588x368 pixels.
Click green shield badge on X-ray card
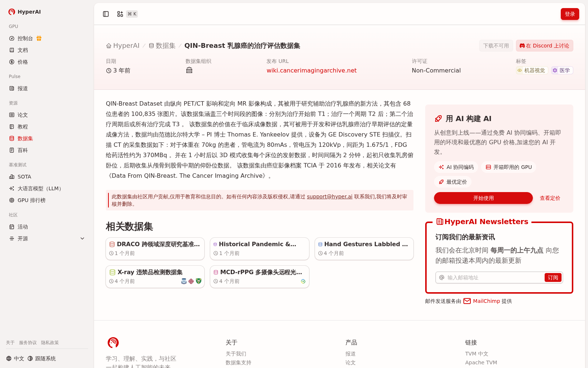point(199,281)
